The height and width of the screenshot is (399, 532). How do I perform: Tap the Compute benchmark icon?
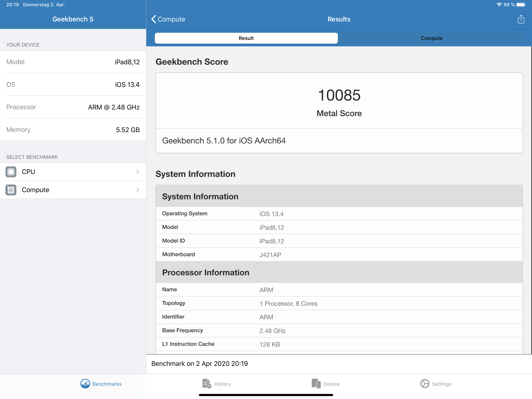[11, 190]
